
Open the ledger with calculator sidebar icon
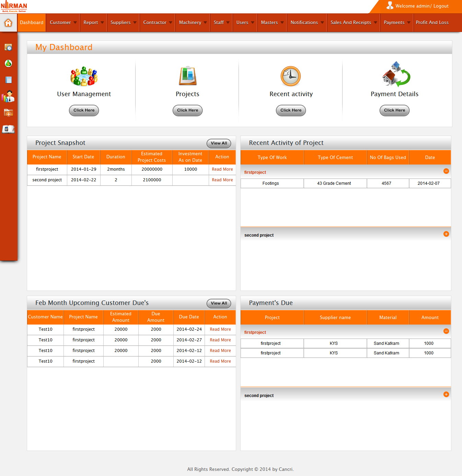click(x=8, y=129)
